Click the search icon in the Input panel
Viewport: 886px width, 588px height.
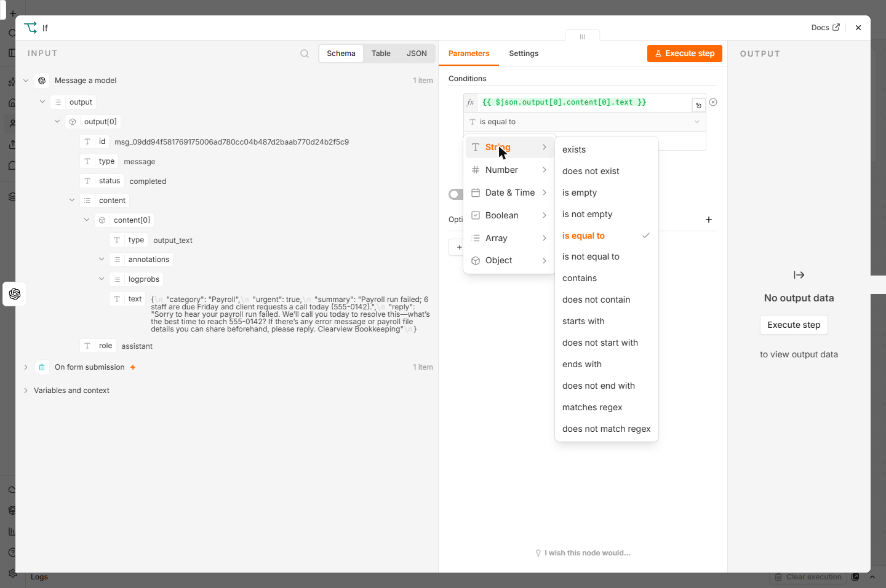point(305,54)
